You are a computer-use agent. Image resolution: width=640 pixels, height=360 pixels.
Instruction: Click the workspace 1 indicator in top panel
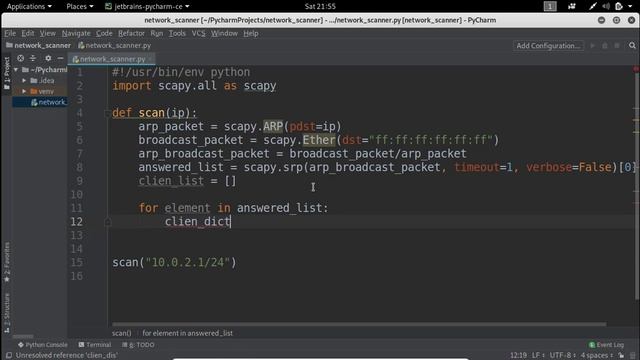coord(550,6)
